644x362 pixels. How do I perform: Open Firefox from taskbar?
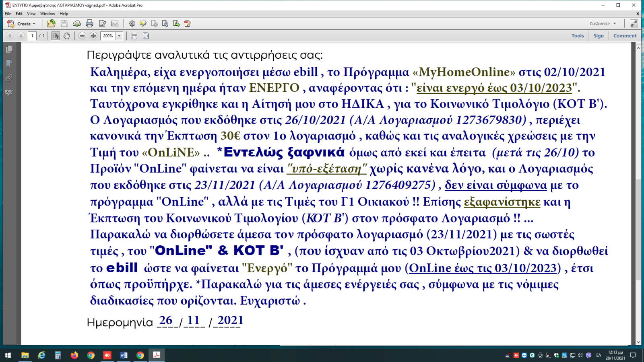click(x=74, y=355)
